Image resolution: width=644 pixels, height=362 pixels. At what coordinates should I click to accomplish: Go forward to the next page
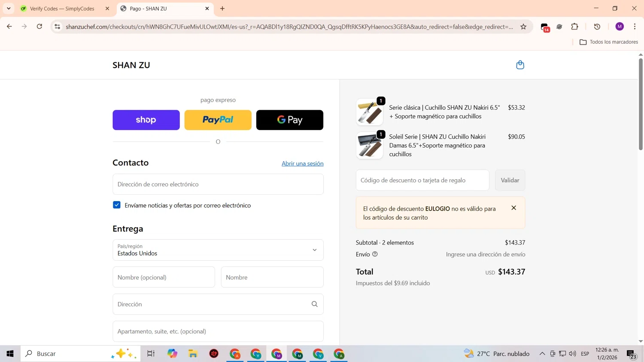[x=24, y=27]
